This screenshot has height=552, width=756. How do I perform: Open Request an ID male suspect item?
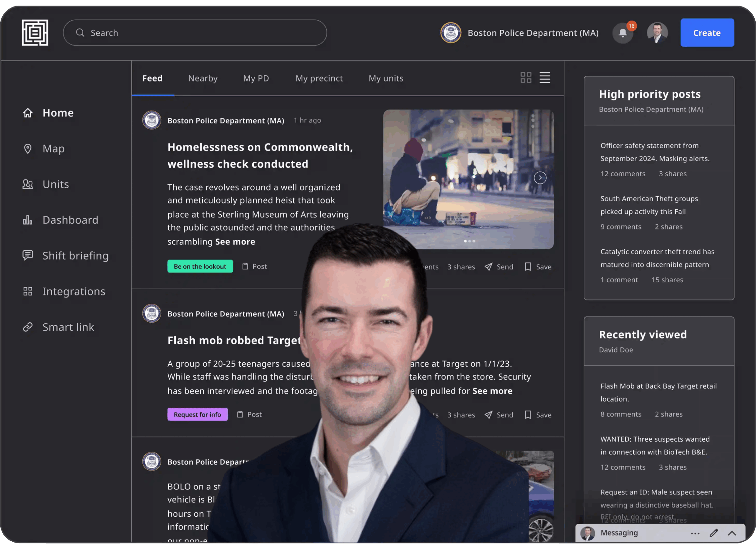[657, 504]
